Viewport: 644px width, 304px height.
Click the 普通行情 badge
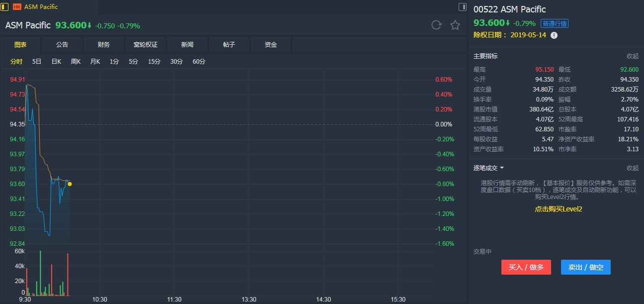(x=555, y=23)
